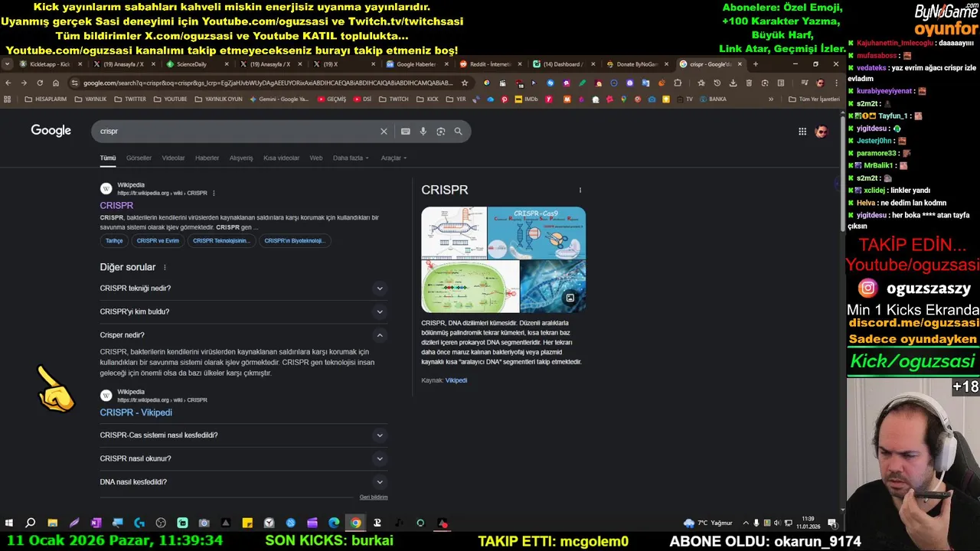Open TWITTER bookmarks folder
This screenshot has height=551, width=980.
tap(130, 99)
